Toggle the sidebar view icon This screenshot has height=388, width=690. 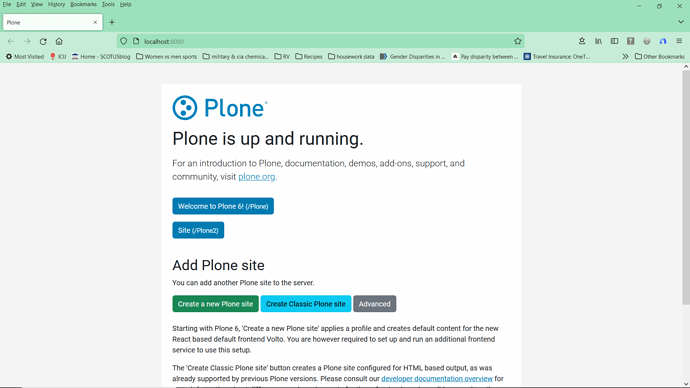(614, 41)
